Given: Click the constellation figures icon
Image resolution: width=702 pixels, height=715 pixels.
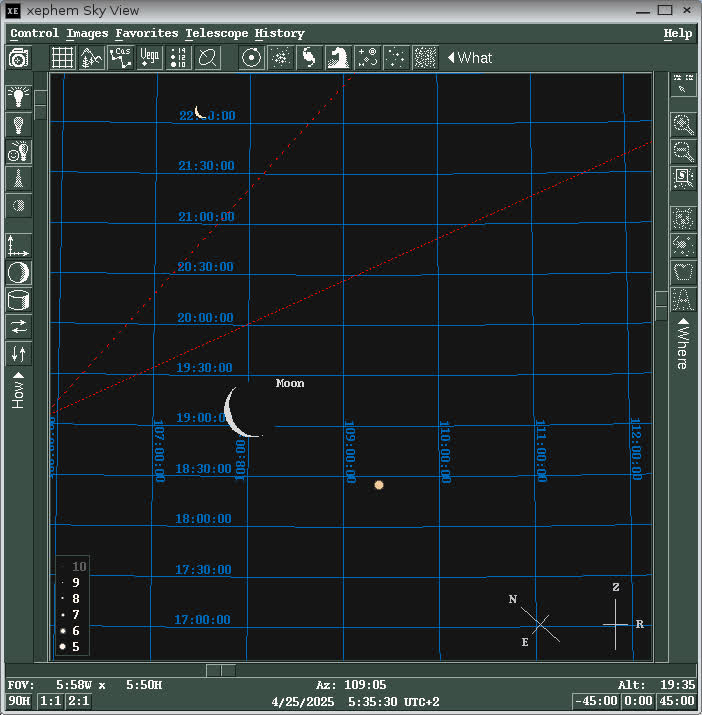Looking at the screenshot, I should point(121,58).
